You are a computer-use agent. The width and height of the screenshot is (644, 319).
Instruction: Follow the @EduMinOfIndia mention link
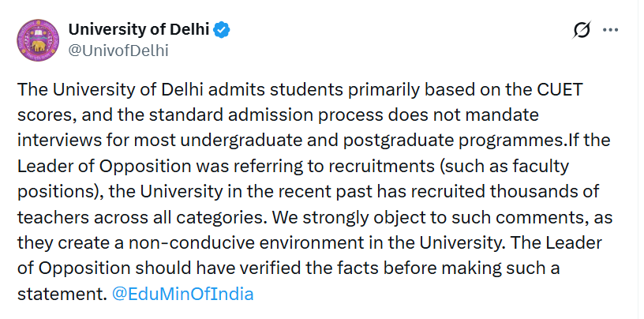pyautogui.click(x=182, y=294)
